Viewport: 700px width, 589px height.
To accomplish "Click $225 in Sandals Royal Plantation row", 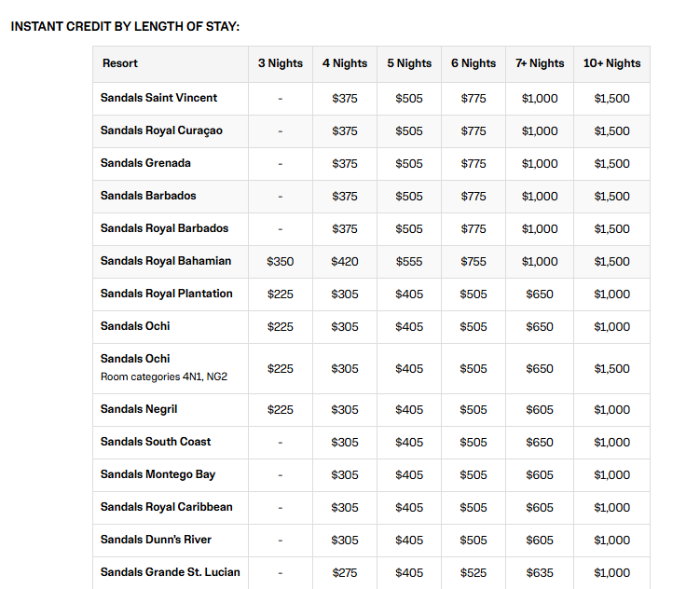I will 281,294.
